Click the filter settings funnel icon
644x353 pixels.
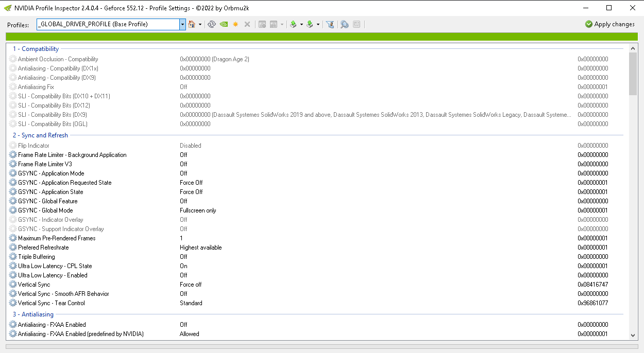pos(330,24)
